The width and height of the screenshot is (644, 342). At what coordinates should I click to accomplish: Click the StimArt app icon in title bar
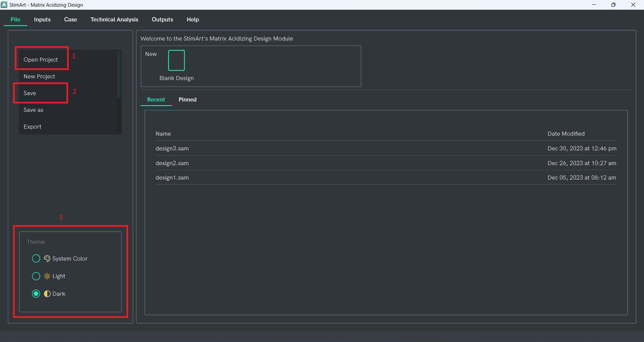tap(4, 5)
